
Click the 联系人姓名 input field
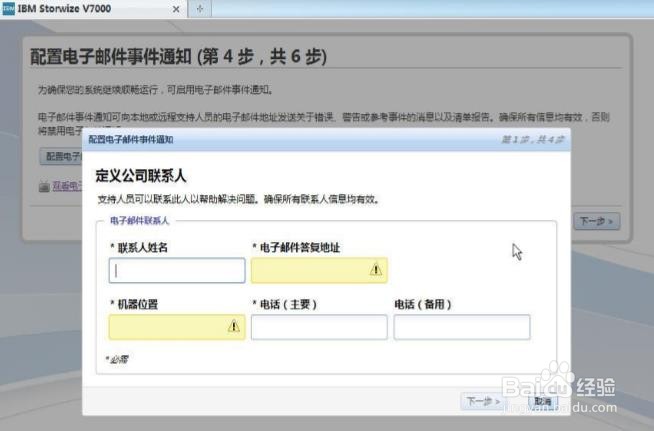click(x=177, y=270)
